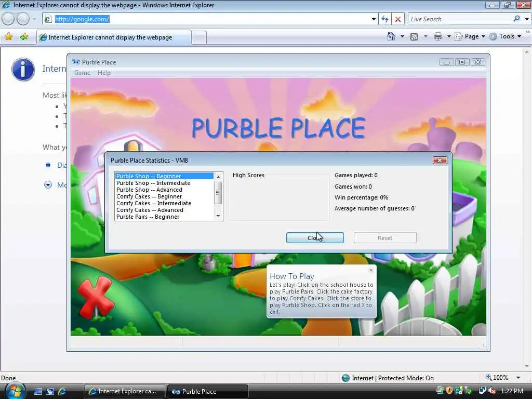Click the Live Search box
The image size is (532, 399).
460,19
